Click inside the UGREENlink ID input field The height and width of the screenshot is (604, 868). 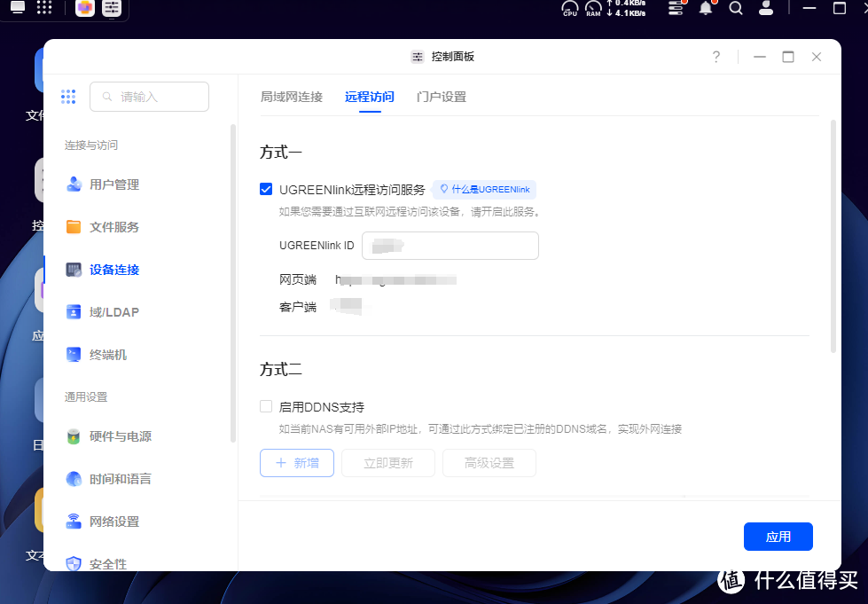pyautogui.click(x=450, y=246)
